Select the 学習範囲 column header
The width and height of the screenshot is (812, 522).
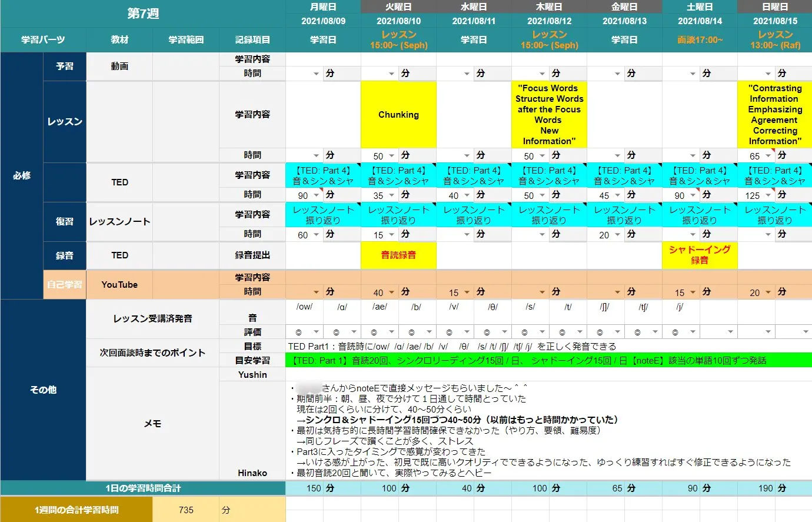pyautogui.click(x=186, y=39)
